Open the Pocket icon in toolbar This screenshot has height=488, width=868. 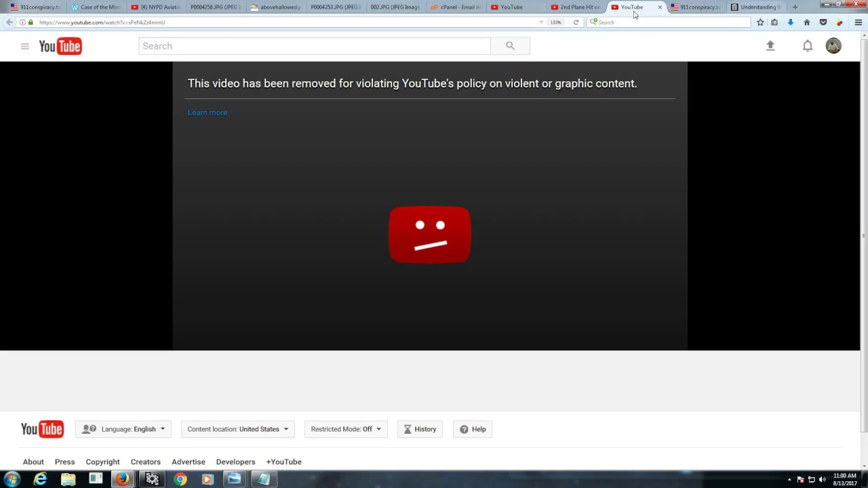(823, 22)
